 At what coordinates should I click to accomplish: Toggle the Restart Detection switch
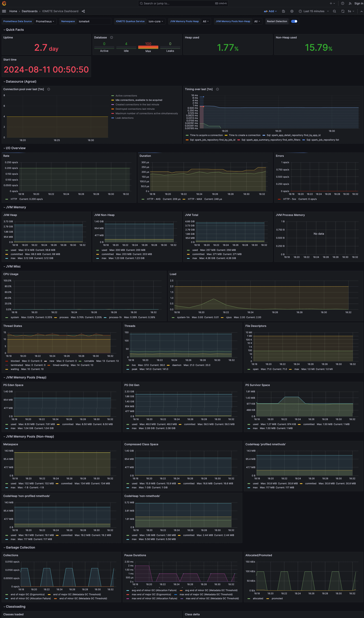(294, 21)
